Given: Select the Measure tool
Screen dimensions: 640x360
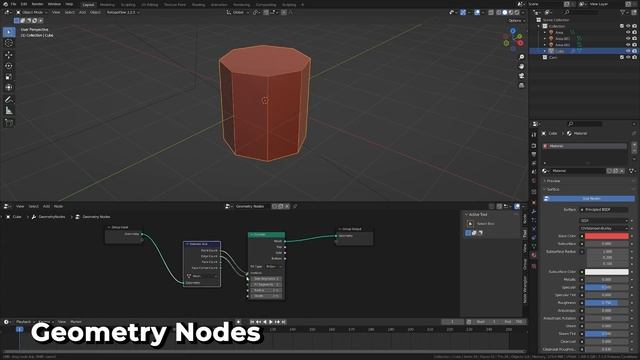Looking at the screenshot, I should click(x=9, y=111).
